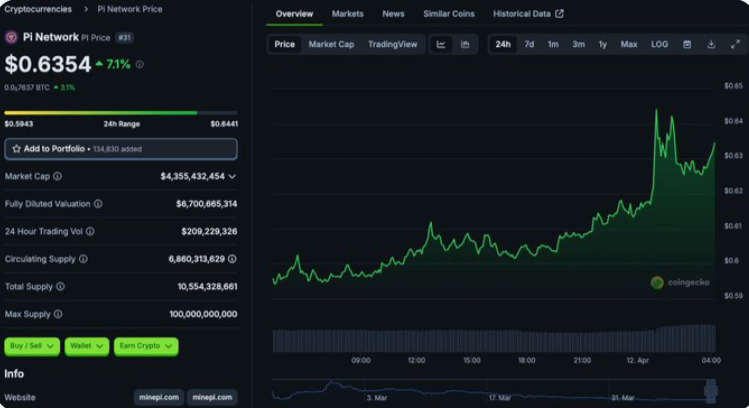Click the 100,000,000,000 max supply value

[203, 314]
